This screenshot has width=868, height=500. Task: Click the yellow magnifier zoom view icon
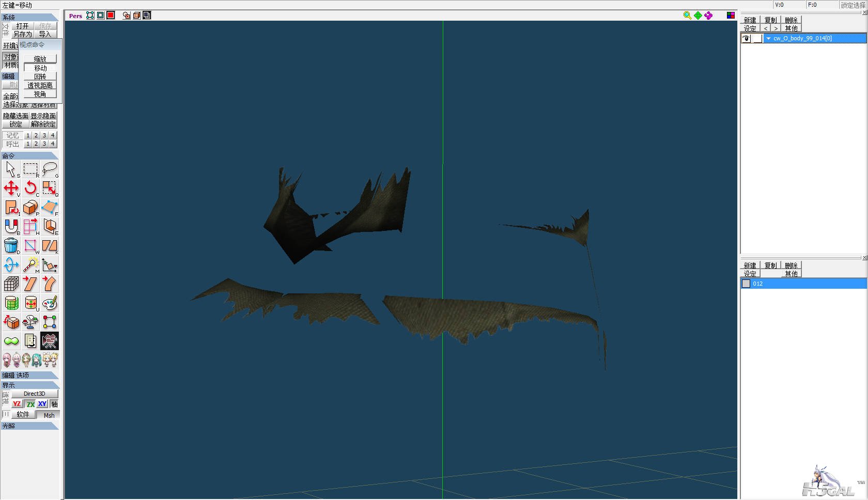click(x=687, y=15)
